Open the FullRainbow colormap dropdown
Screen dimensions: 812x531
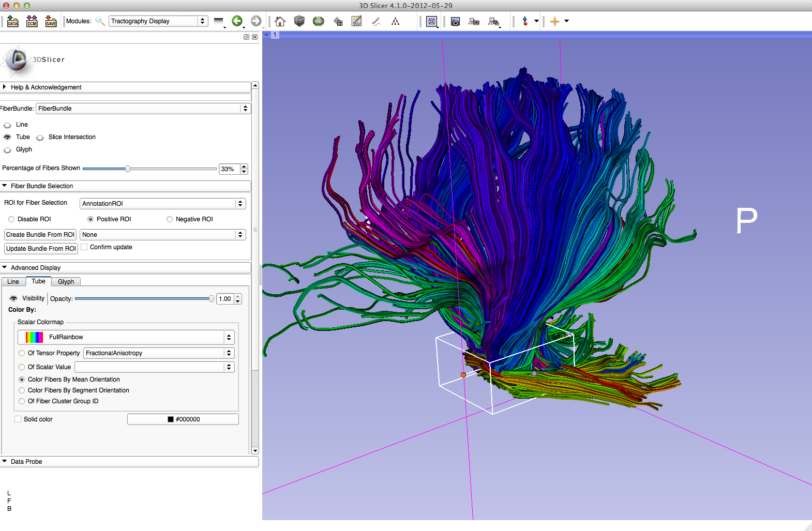[126, 337]
